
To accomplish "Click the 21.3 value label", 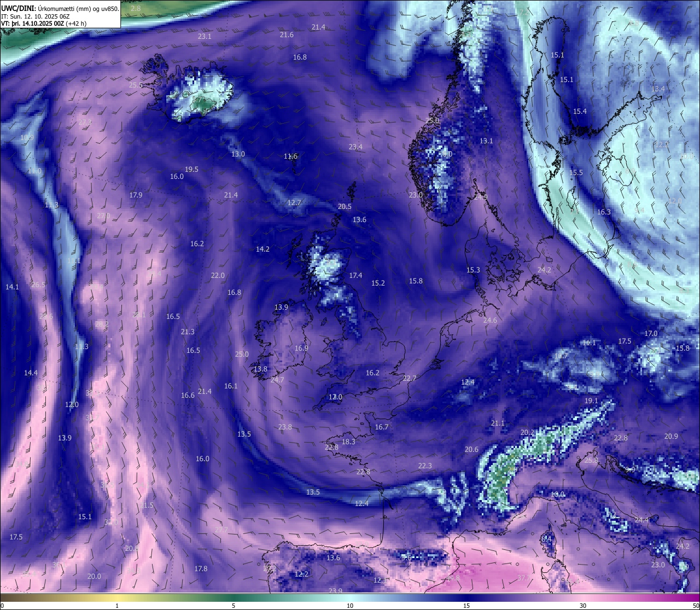I will 188,332.
